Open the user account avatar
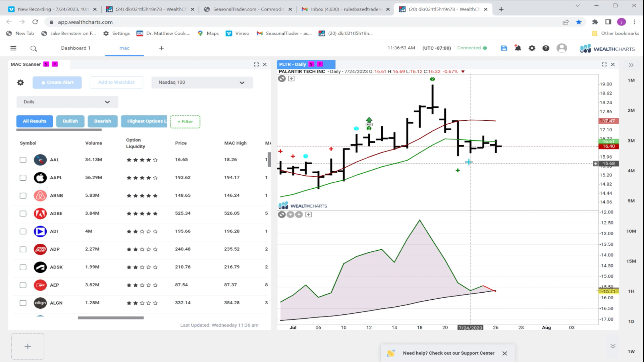The height and width of the screenshot is (362, 644). tap(561, 48)
